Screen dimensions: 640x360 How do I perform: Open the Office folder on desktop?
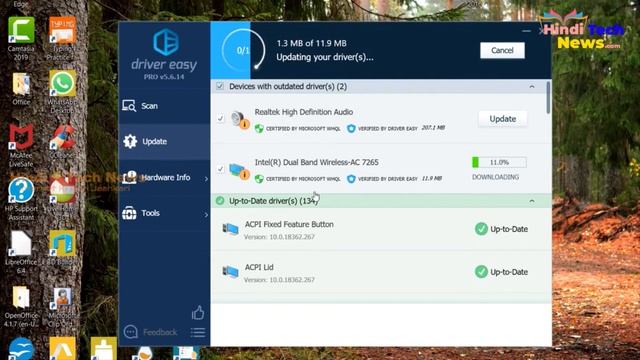coord(21,90)
